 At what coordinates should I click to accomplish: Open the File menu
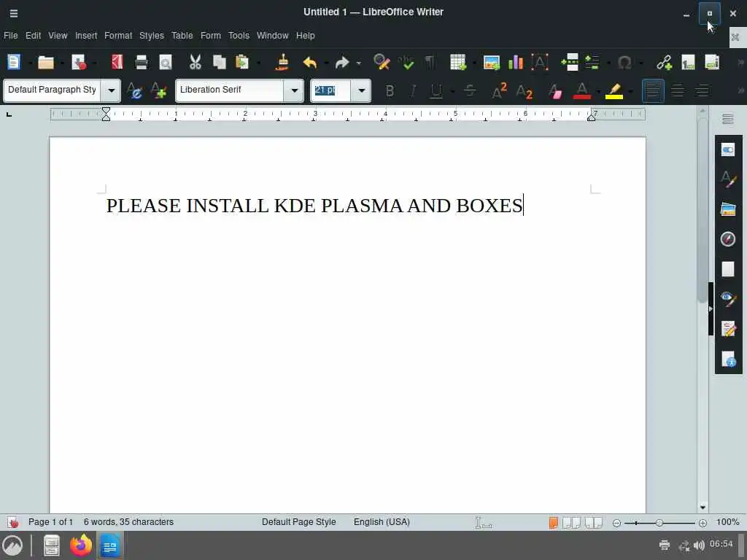point(10,36)
